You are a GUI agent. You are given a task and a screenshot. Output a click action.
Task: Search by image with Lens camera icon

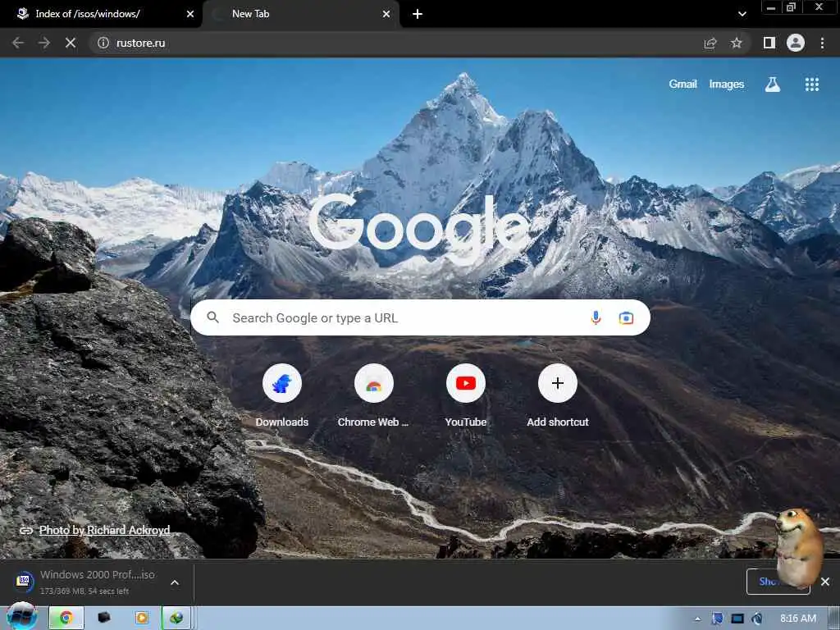[x=626, y=318]
